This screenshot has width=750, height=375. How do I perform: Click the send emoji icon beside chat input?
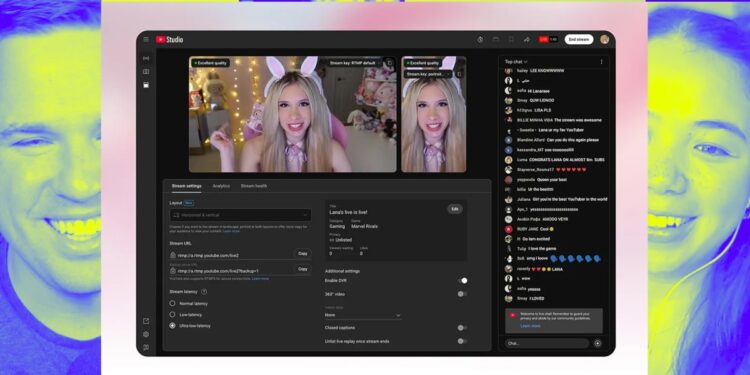pyautogui.click(x=597, y=343)
